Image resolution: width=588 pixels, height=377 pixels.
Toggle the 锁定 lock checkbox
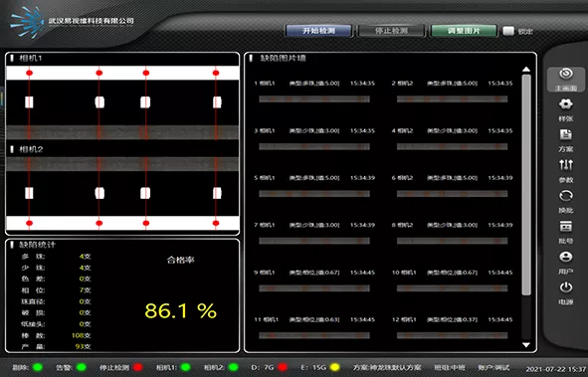[x=508, y=31]
